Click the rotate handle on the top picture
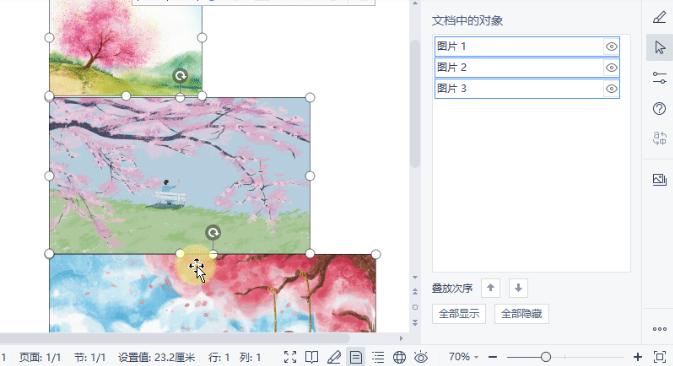Image resolution: width=673 pixels, height=366 pixels. pos(180,76)
